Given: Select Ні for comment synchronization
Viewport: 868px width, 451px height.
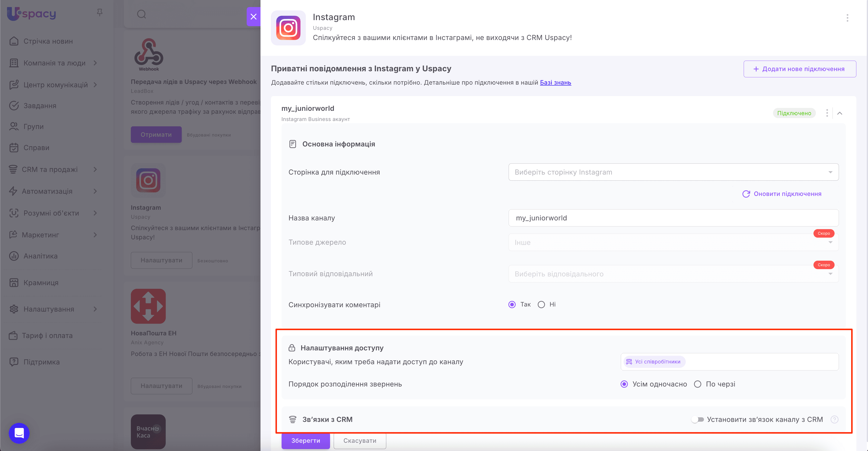Looking at the screenshot, I should 541,305.
